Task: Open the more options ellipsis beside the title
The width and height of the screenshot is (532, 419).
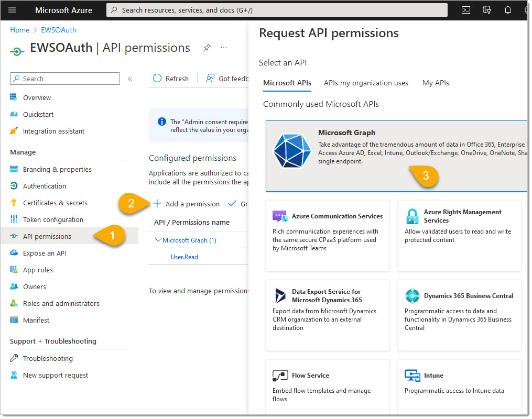Action: [224, 48]
